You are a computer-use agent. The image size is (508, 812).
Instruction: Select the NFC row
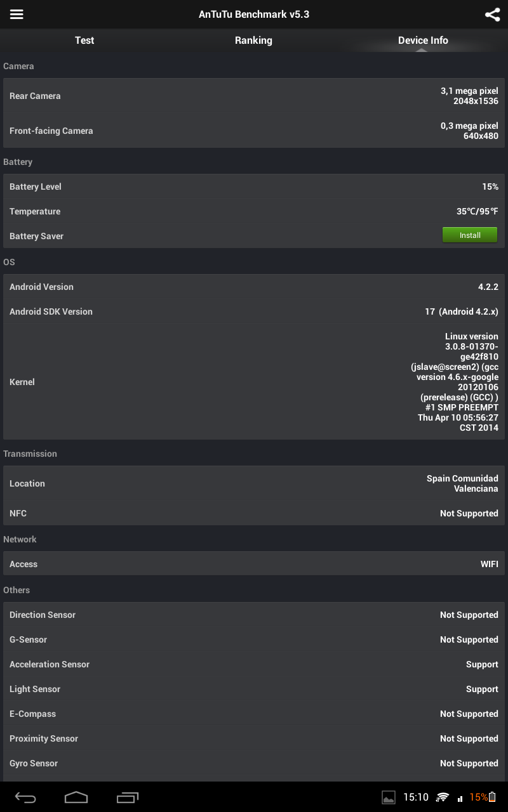[254, 513]
